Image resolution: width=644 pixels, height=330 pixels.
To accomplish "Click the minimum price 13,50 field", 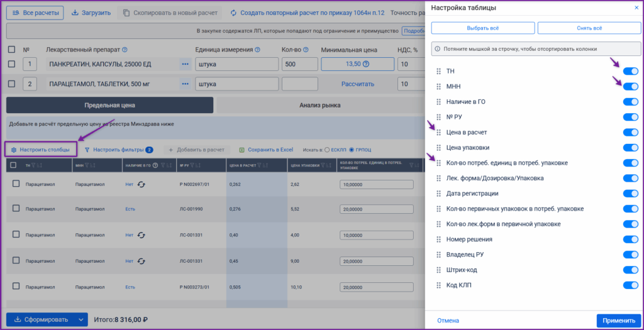I will (358, 64).
